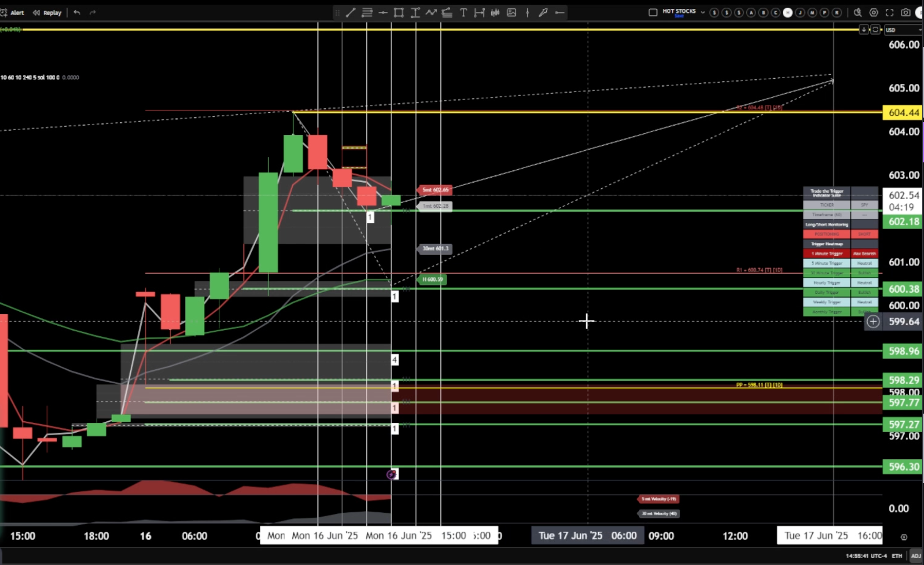Click the 5 mt Velocity (-19) label
924x565 pixels.
(x=658, y=499)
